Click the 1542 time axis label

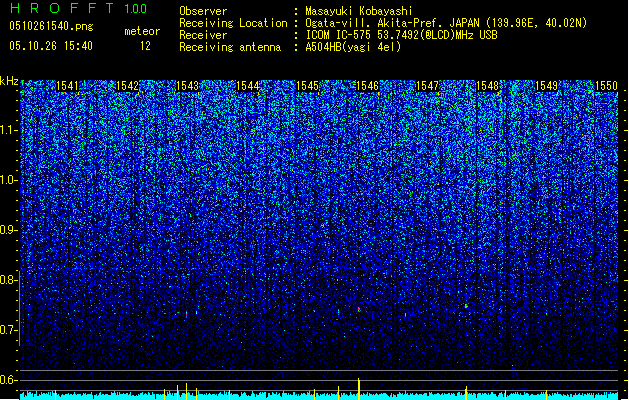127,86
